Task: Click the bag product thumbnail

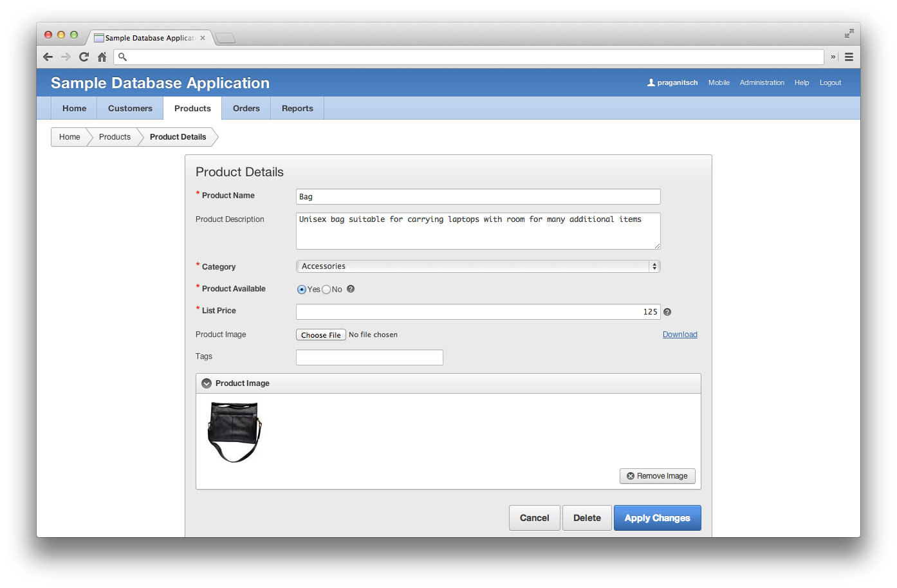Action: (235, 432)
